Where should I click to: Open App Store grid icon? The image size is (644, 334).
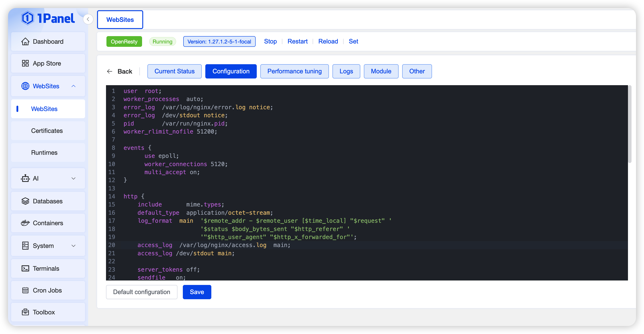pyautogui.click(x=25, y=63)
